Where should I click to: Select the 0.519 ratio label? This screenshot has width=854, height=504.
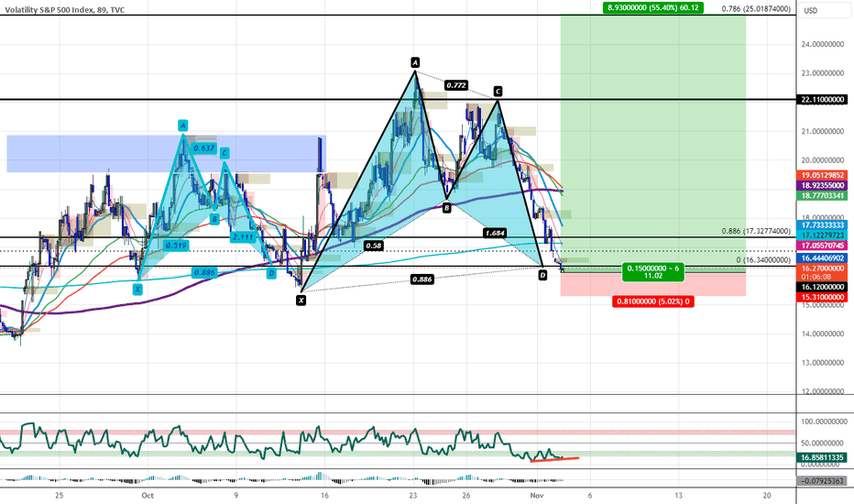coord(176,246)
